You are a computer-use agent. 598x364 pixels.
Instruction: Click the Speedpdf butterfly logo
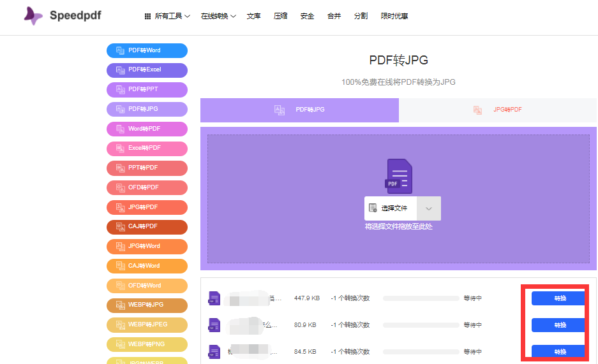pos(33,16)
